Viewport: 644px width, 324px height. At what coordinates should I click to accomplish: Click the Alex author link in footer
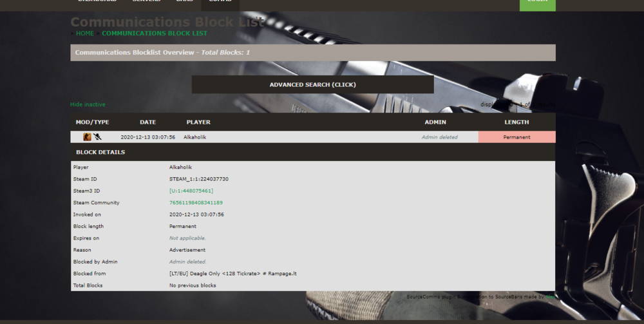pos(549,297)
